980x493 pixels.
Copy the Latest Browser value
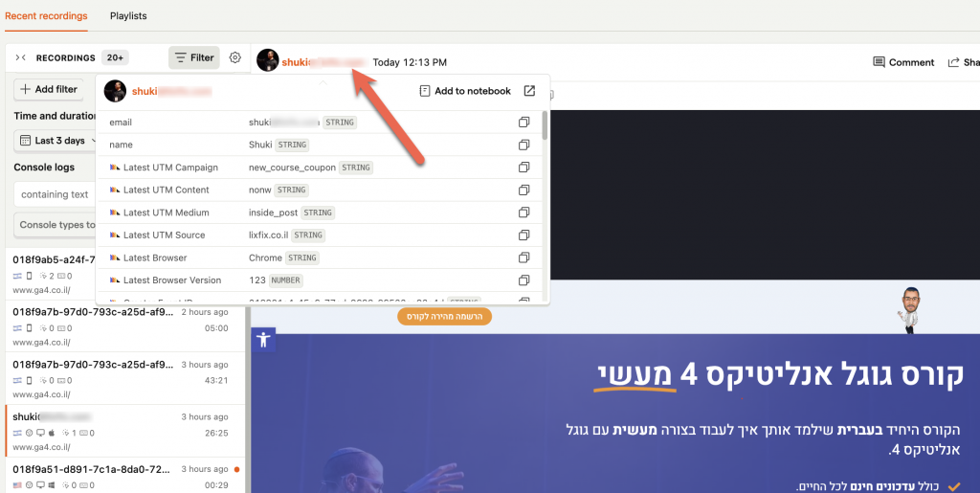523,258
